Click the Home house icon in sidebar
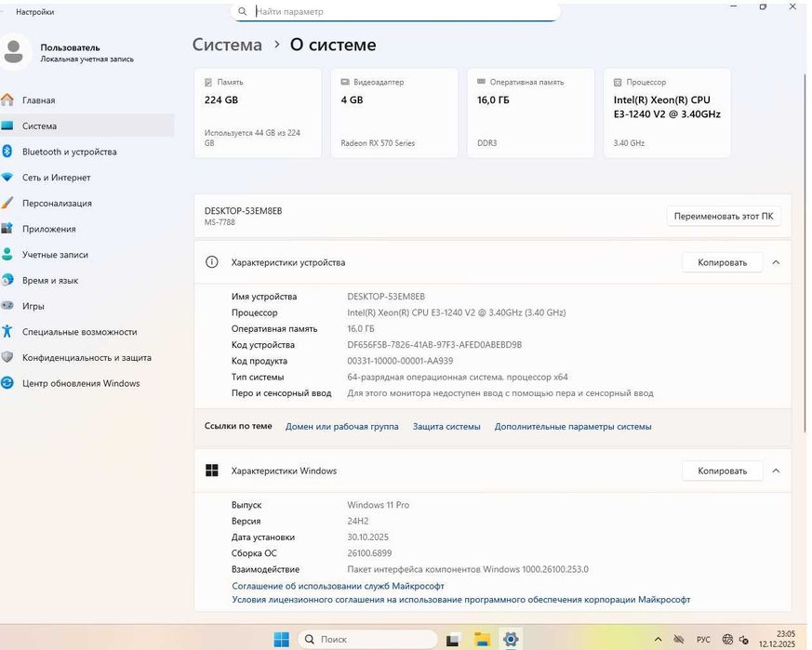 (7, 99)
